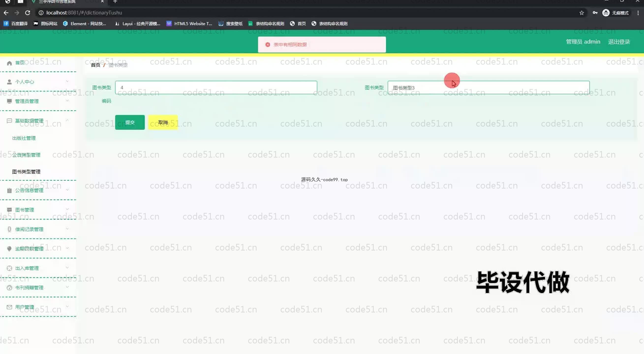The width and height of the screenshot is (644, 354).
Task: Open 首页 in the sidebar menu
Action: click(20, 63)
